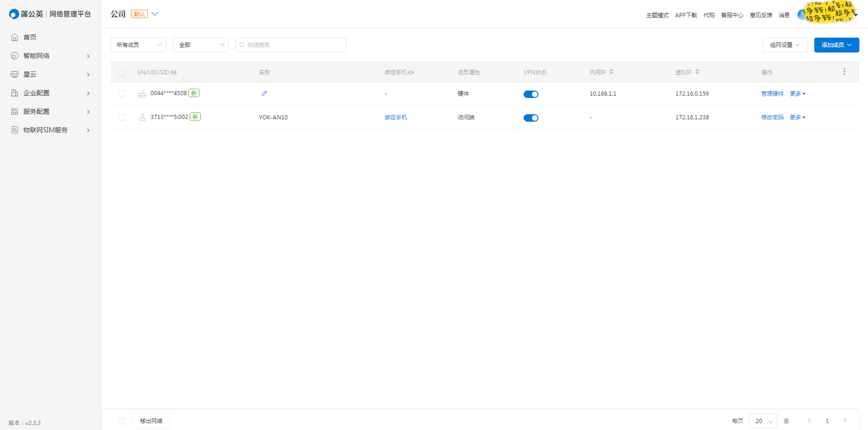
Task: Toggle VPN switch for hardware 10.168.1.1
Action: [x=531, y=94]
